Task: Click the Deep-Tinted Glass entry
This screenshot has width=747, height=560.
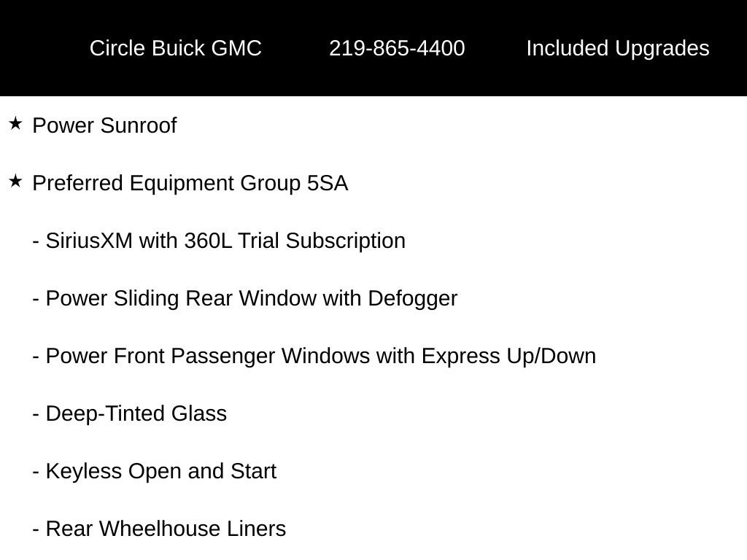Action: [x=136, y=413]
